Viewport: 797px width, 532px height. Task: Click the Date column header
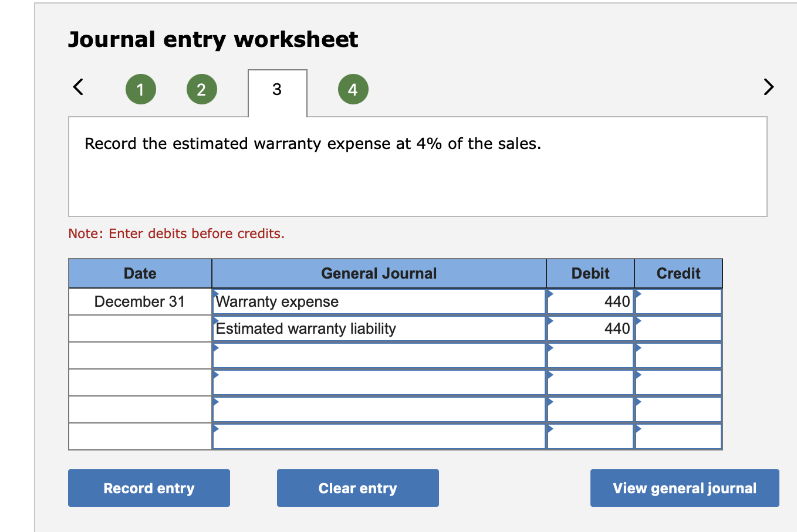[x=140, y=273]
